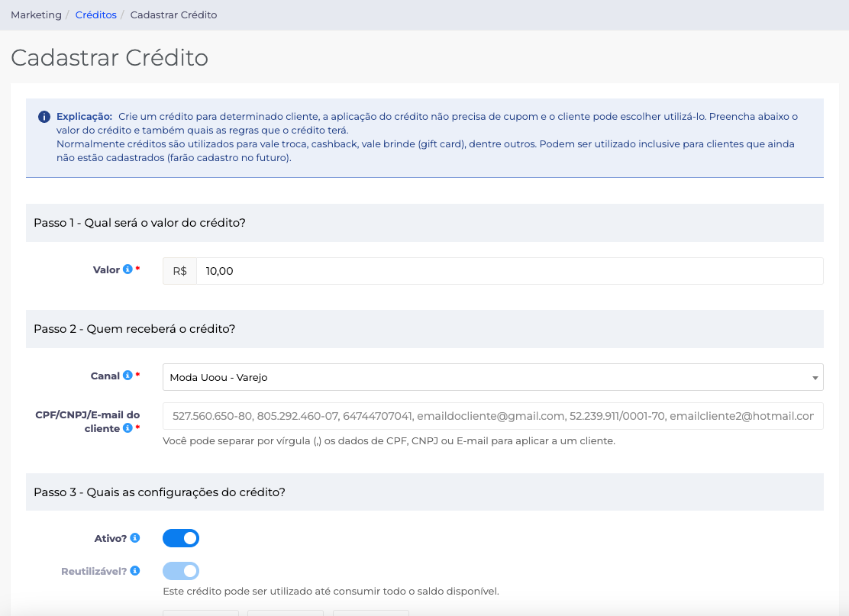Click the text 'Este crédito pode ser utilizado'
The image size is (849, 616).
pos(331,592)
